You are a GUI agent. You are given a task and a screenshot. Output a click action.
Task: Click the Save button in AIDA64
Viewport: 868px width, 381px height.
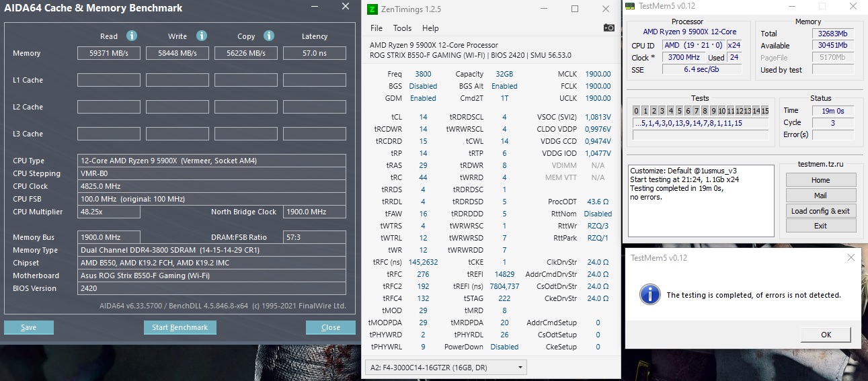pos(29,327)
